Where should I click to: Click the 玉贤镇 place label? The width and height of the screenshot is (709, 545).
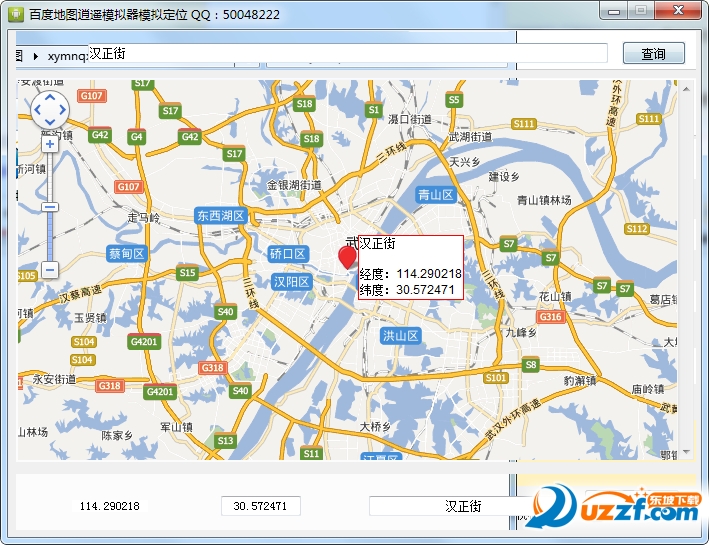click(90, 318)
